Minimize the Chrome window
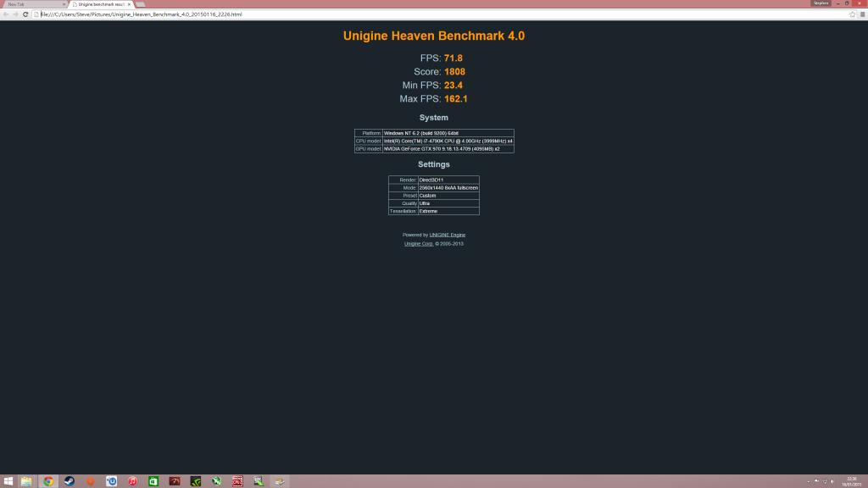Viewport: 868px width, 488px height. click(838, 3)
